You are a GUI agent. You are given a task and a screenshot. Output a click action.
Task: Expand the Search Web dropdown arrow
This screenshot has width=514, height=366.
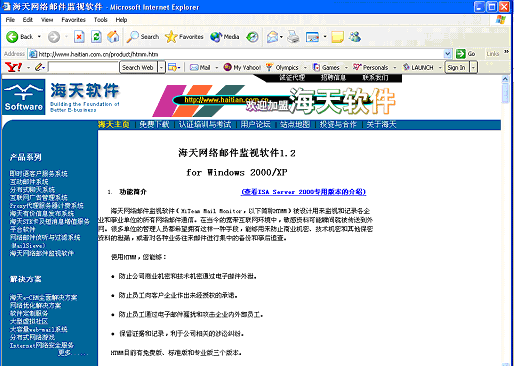tap(161, 67)
